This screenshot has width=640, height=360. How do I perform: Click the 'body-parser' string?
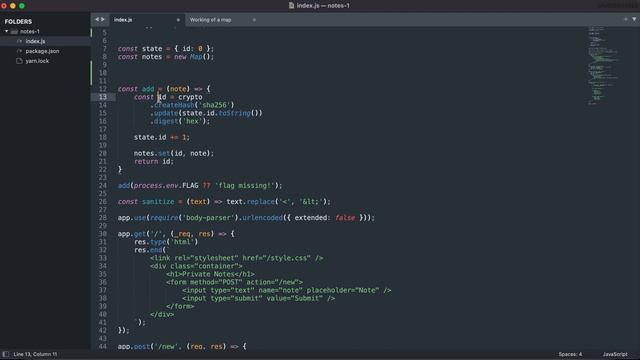pyautogui.click(x=208, y=218)
